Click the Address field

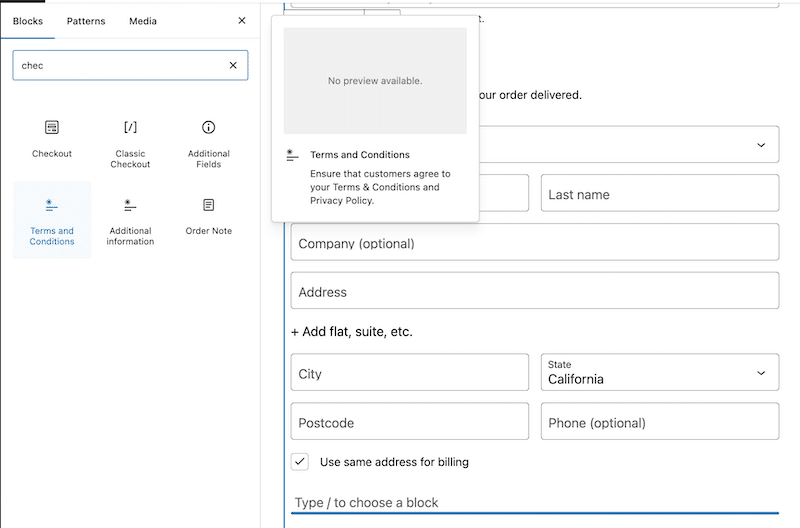(x=535, y=291)
